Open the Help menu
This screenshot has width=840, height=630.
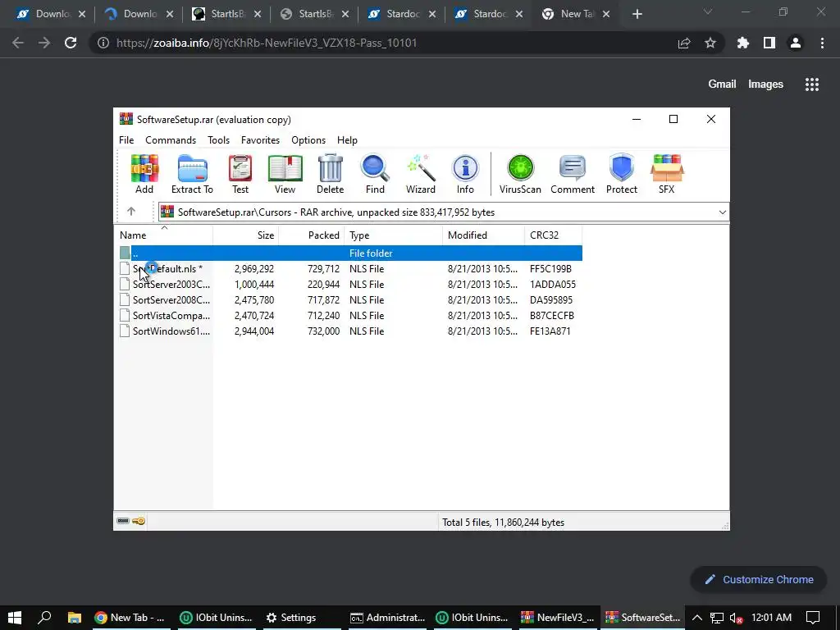click(x=347, y=139)
